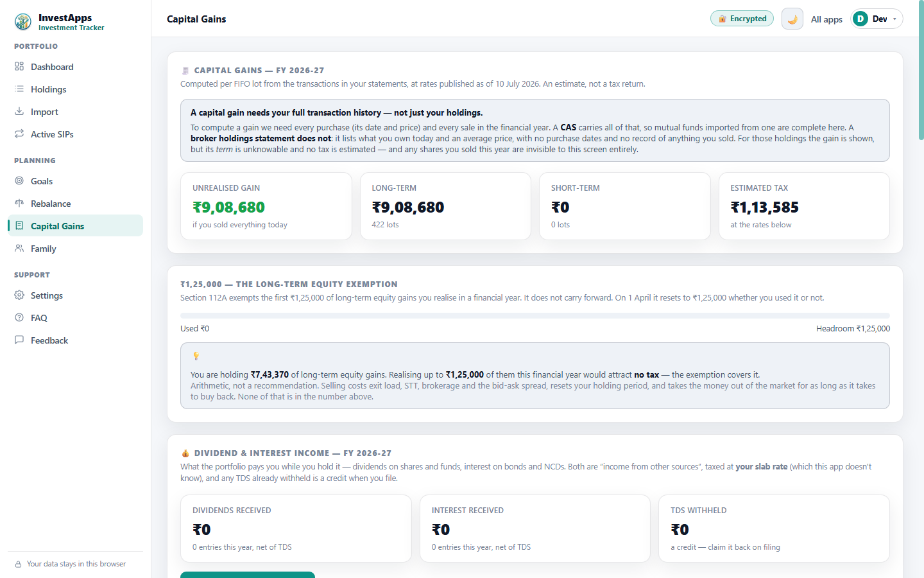The height and width of the screenshot is (578, 924).
Task: Click 'Your data stays in this browser' text
Action: 76,564
